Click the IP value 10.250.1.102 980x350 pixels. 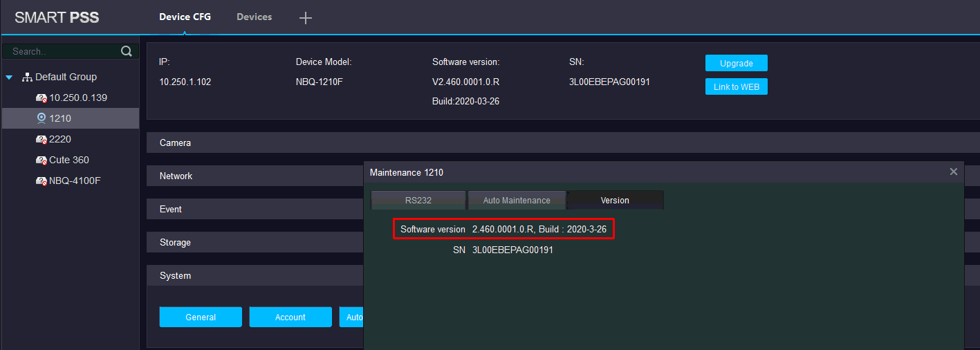(x=185, y=82)
